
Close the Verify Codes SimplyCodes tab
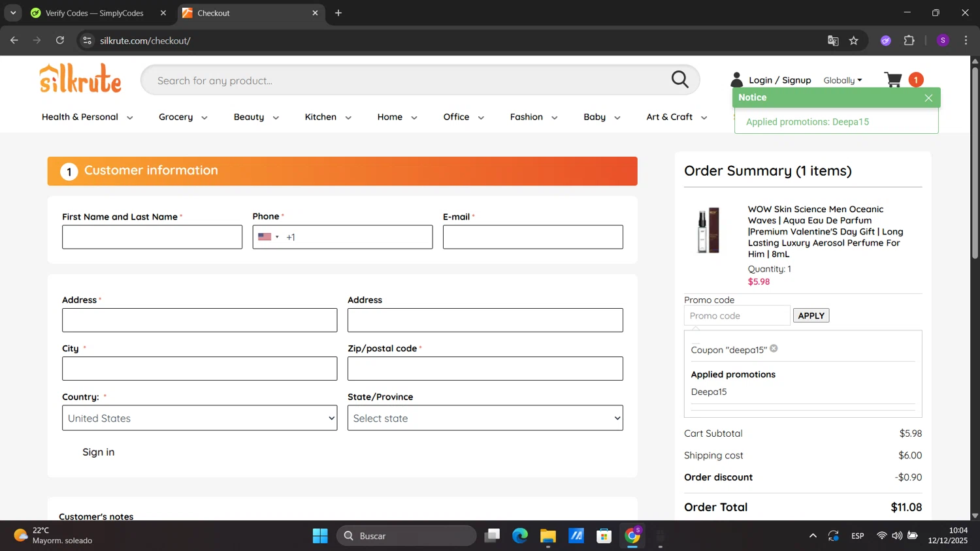163,13
